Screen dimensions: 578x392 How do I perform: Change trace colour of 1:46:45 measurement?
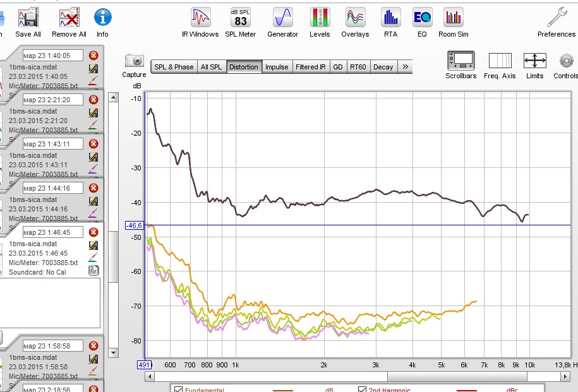pyautogui.click(x=93, y=257)
